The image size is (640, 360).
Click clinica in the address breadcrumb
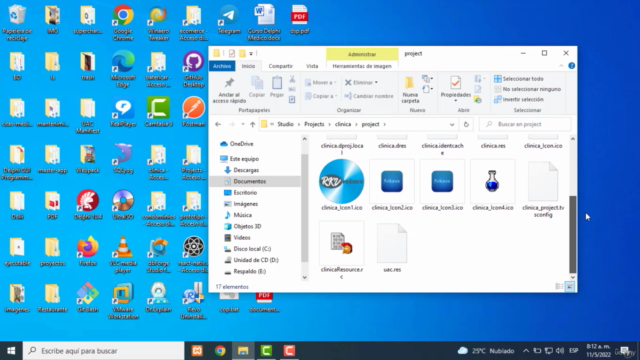343,124
